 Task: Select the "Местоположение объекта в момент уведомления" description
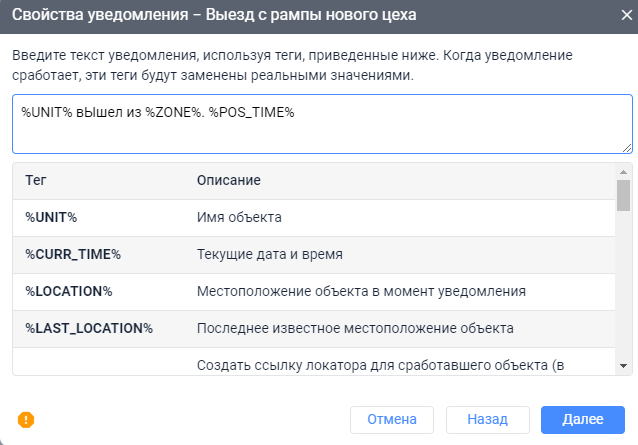[361, 291]
